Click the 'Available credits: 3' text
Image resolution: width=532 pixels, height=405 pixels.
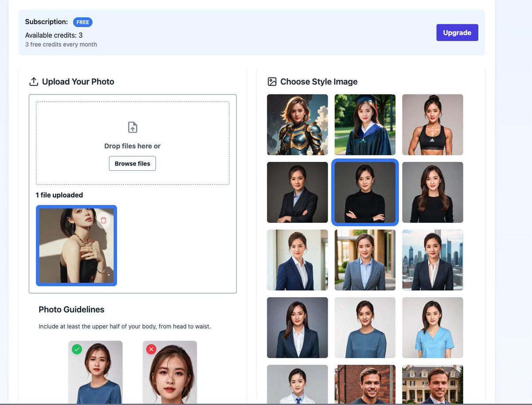point(54,35)
